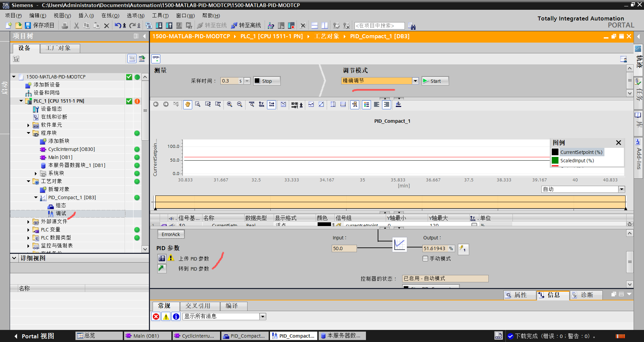This screenshot has width=644, height=342.
Task: Open the 工具(T) menu
Action: pyautogui.click(x=160, y=16)
